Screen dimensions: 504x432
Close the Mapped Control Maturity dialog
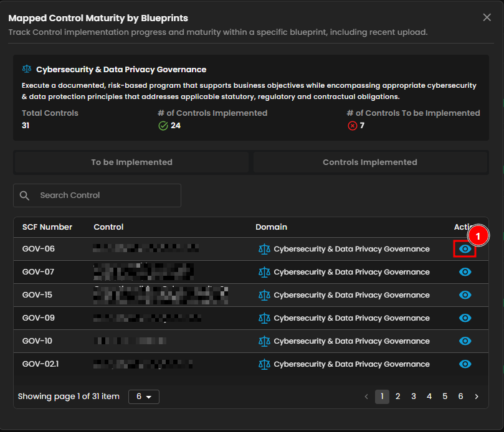coord(487,17)
